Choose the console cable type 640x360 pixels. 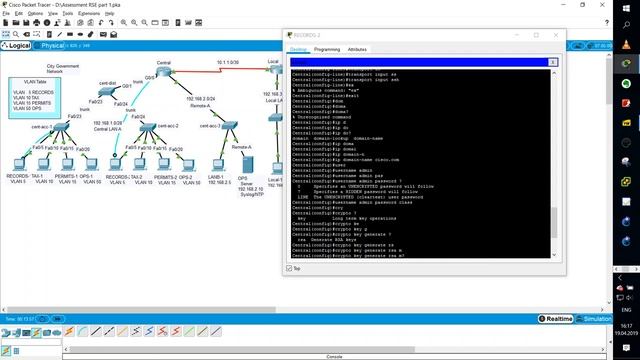point(82,331)
